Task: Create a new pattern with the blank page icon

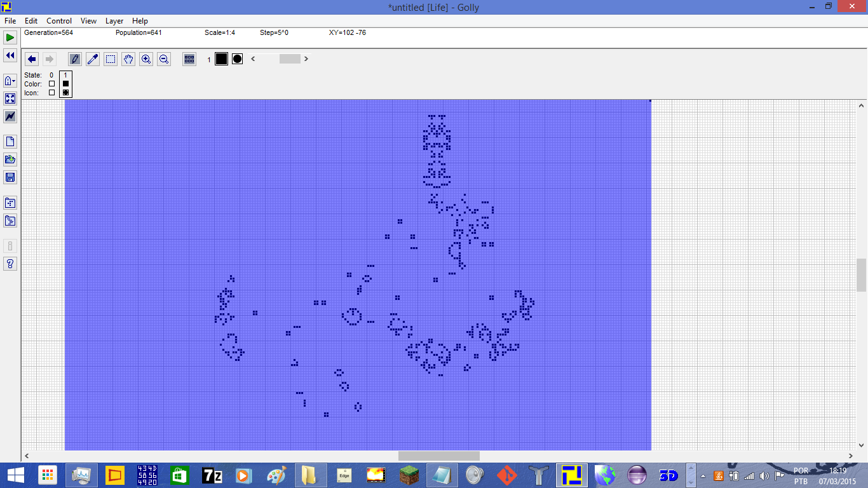Action: (x=10, y=142)
